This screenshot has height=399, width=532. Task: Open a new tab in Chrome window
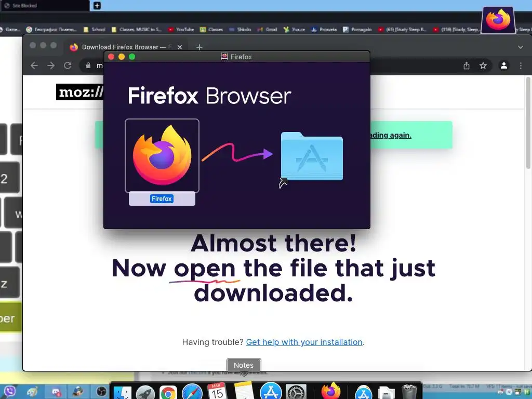(x=199, y=47)
